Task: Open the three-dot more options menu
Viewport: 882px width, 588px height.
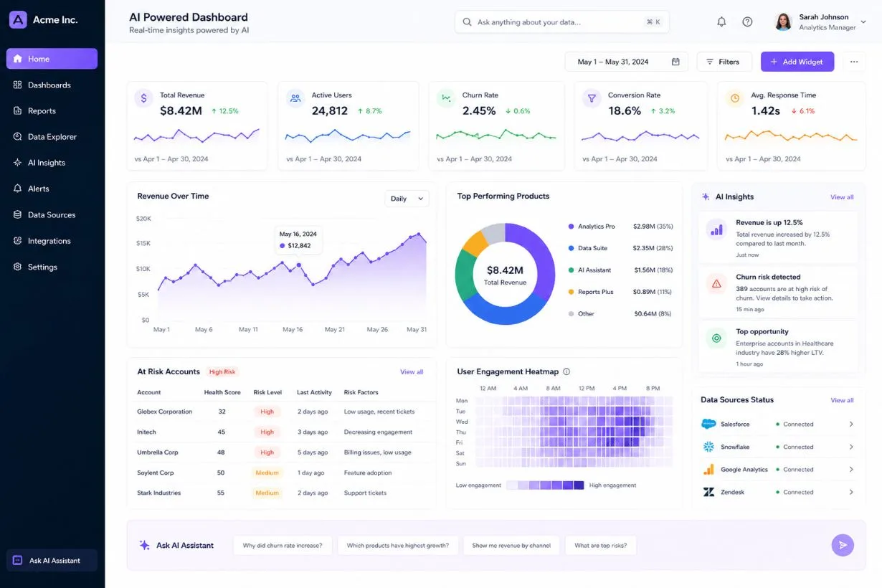Action: pyautogui.click(x=853, y=62)
